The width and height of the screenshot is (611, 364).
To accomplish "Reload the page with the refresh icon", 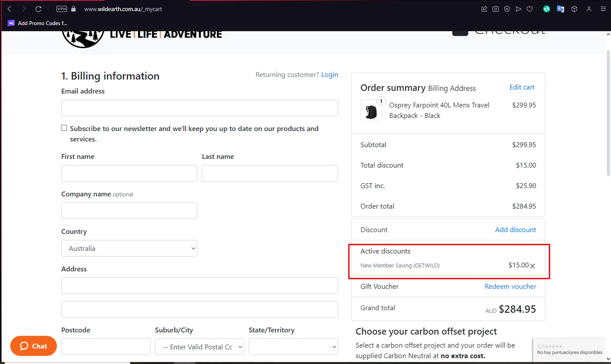I will point(38,9).
